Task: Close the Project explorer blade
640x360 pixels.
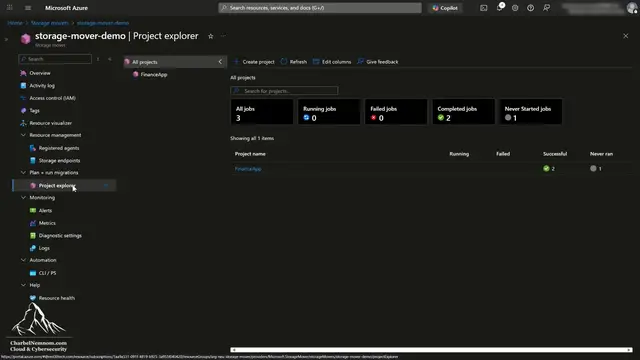Action: [626, 36]
